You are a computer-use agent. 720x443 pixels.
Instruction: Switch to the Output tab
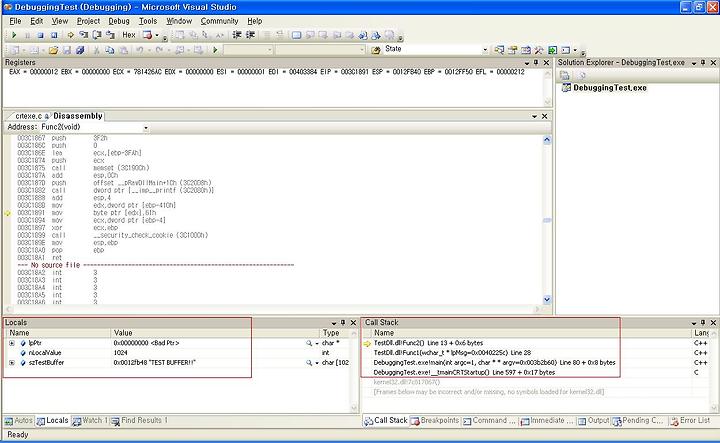[593, 421]
